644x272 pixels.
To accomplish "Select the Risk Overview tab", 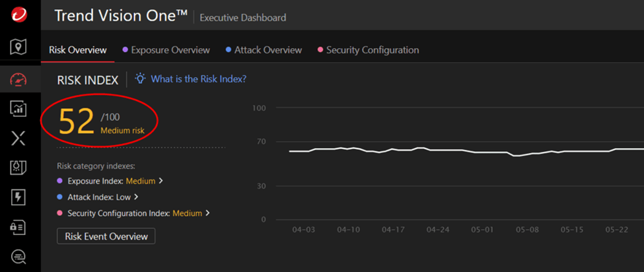I will [x=78, y=50].
